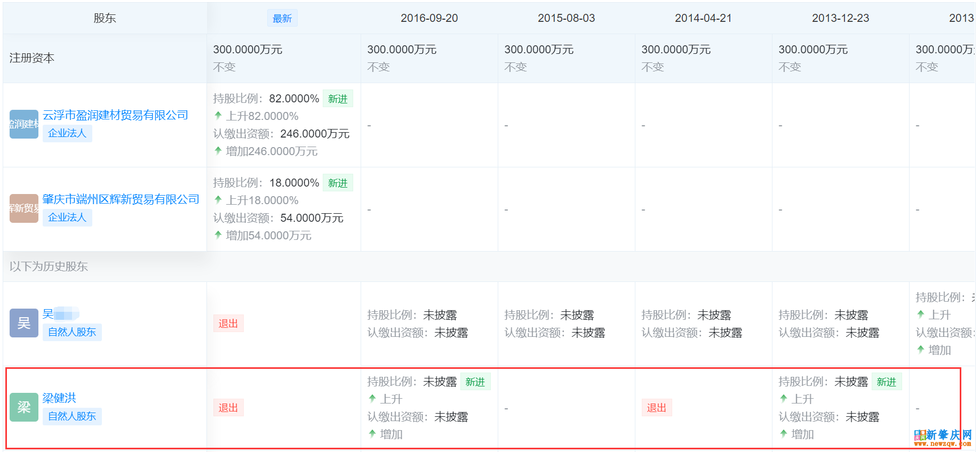Click the 吴 shareholder avatar icon
Screen dimensions: 980x452
point(24,323)
